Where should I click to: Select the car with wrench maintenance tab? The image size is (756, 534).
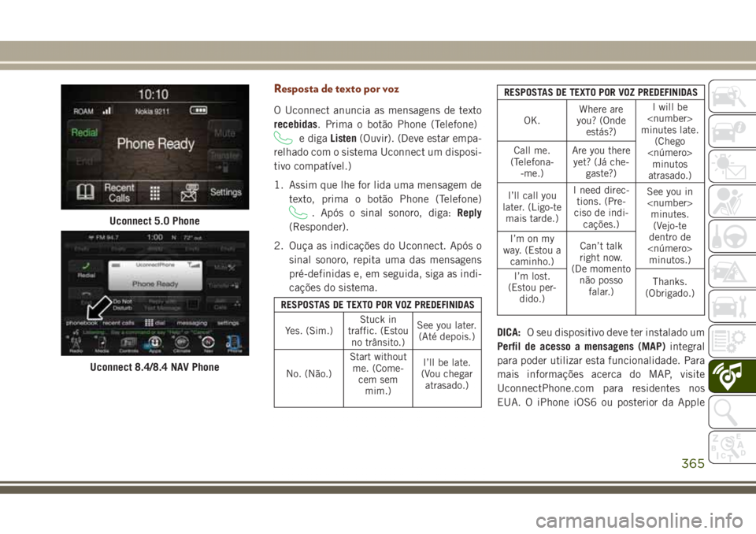click(732, 306)
